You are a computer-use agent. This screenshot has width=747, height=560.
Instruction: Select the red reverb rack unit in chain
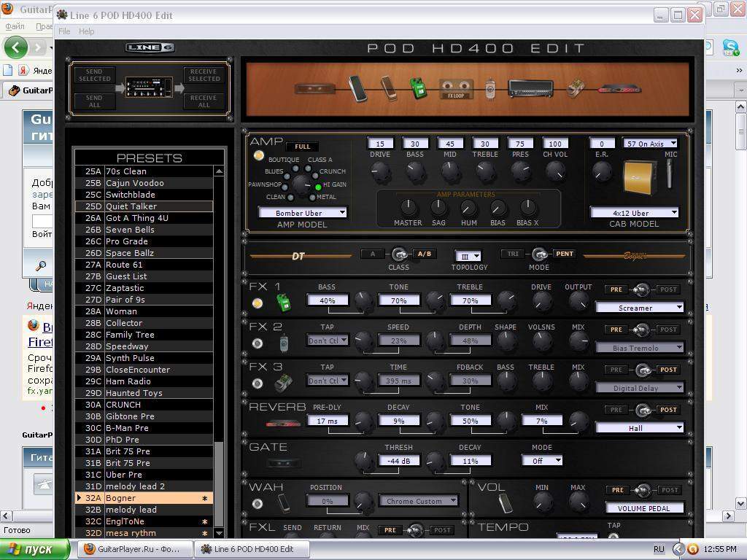619,90
